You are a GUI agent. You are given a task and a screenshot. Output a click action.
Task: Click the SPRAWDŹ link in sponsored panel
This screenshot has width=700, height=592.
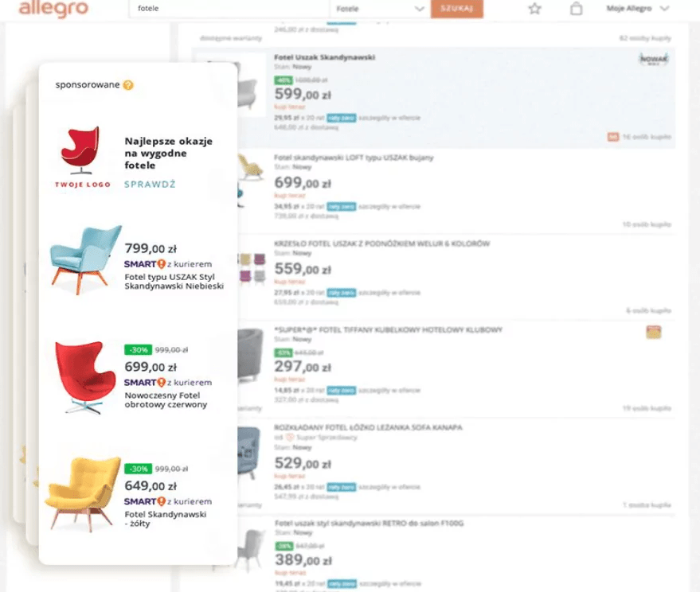(150, 184)
